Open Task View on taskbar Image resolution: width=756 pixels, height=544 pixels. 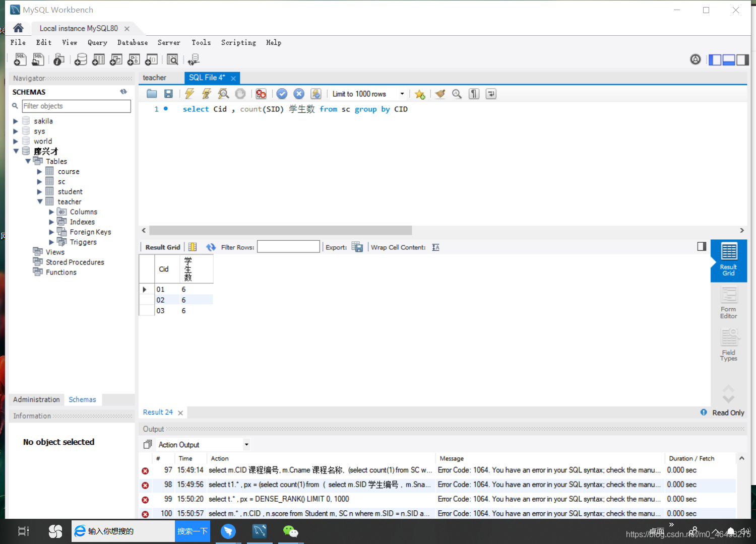pyautogui.click(x=24, y=531)
